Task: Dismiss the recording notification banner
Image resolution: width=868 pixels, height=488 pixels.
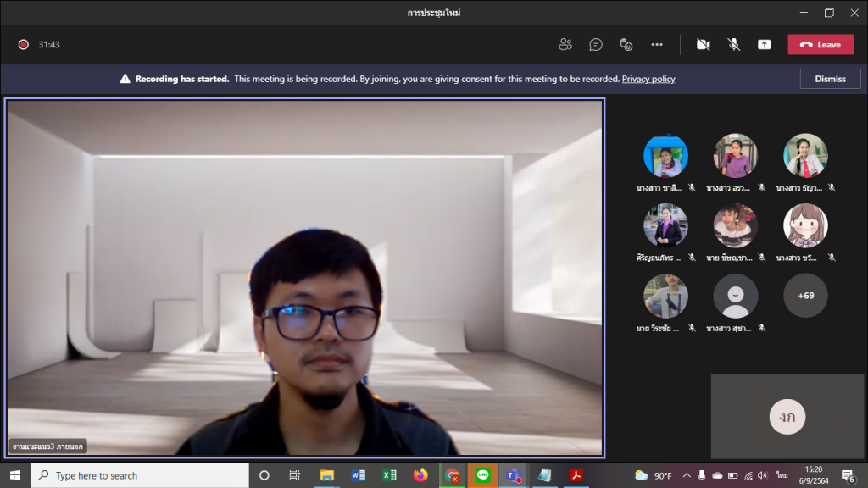Action: [830, 79]
